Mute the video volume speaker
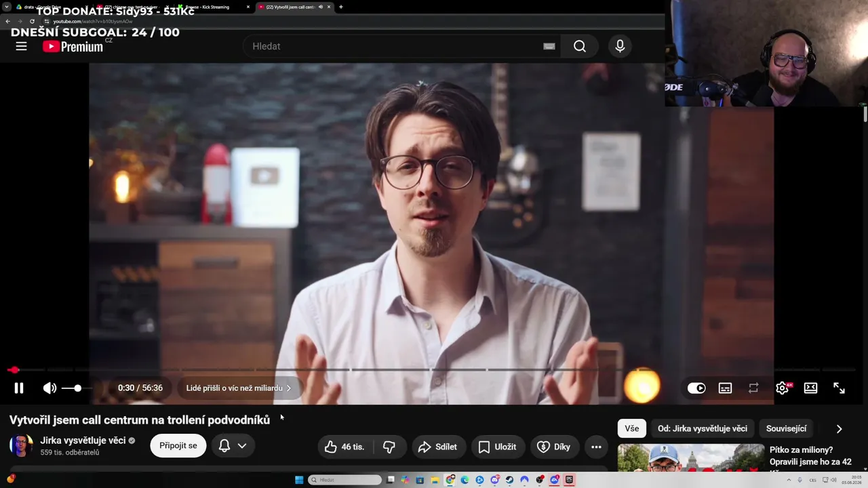This screenshot has height=488, width=868. [x=50, y=388]
